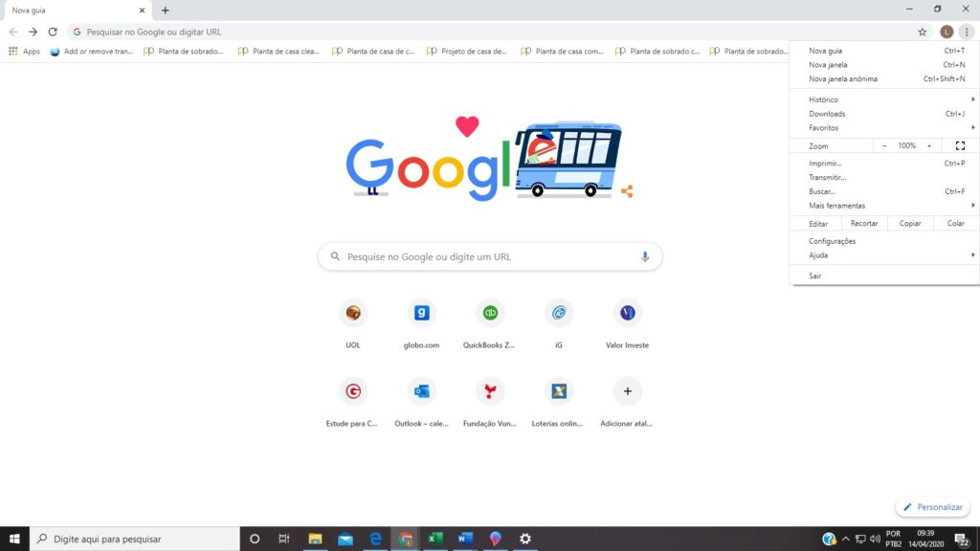Open the profile avatar in the toolbar
Screen dimensions: 980x551
[x=947, y=32]
